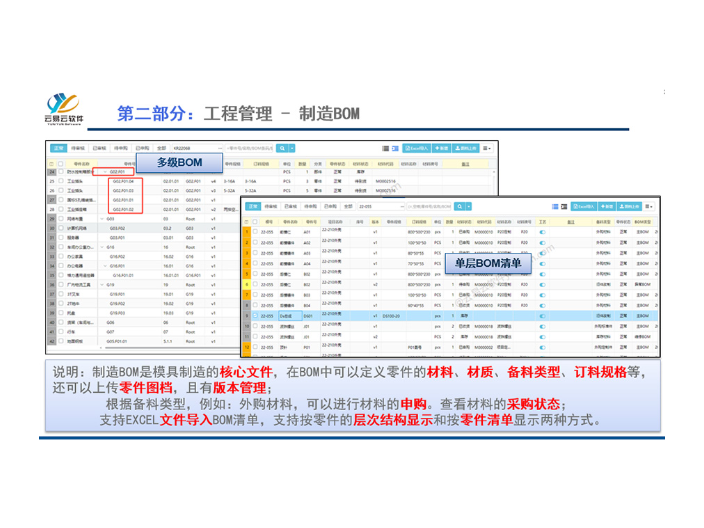Open the 22-055 project dropdown
Image resolution: width=704 pixels, height=528 pixels.
[381, 207]
